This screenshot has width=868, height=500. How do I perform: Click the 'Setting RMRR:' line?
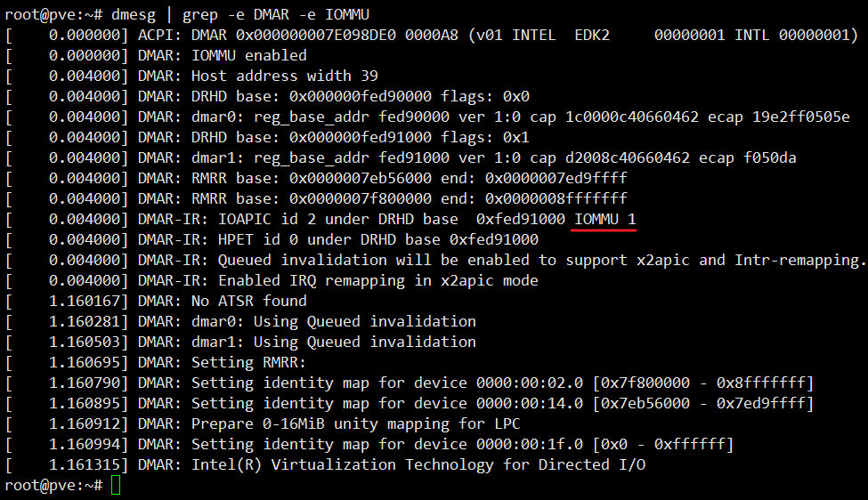(x=222, y=362)
